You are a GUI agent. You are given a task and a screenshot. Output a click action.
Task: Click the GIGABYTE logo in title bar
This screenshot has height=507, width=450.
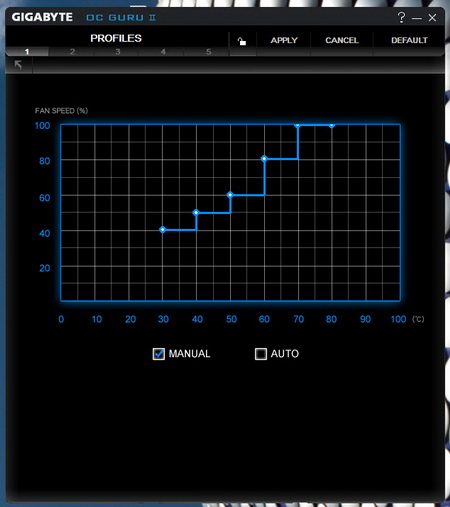click(42, 17)
